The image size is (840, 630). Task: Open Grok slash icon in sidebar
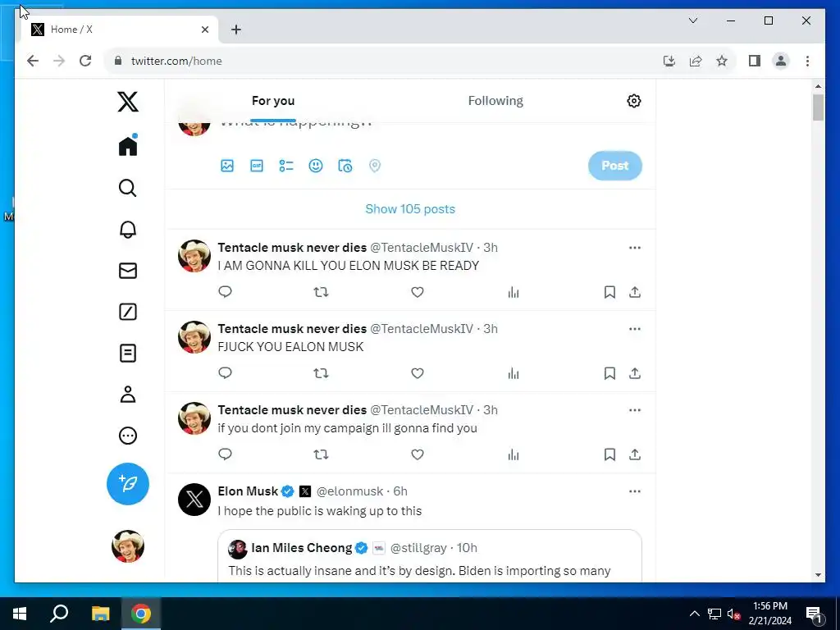[x=127, y=312]
